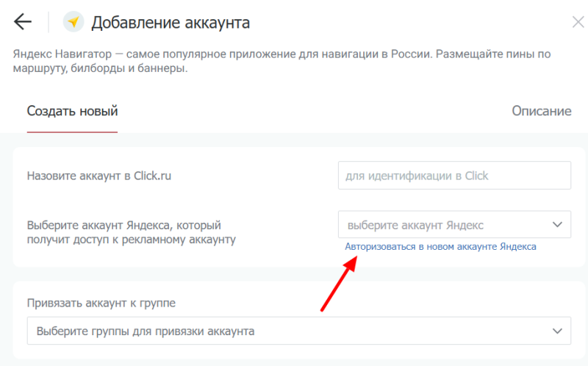Click the Yandex Navigator yellow arrow logo

coord(73,22)
